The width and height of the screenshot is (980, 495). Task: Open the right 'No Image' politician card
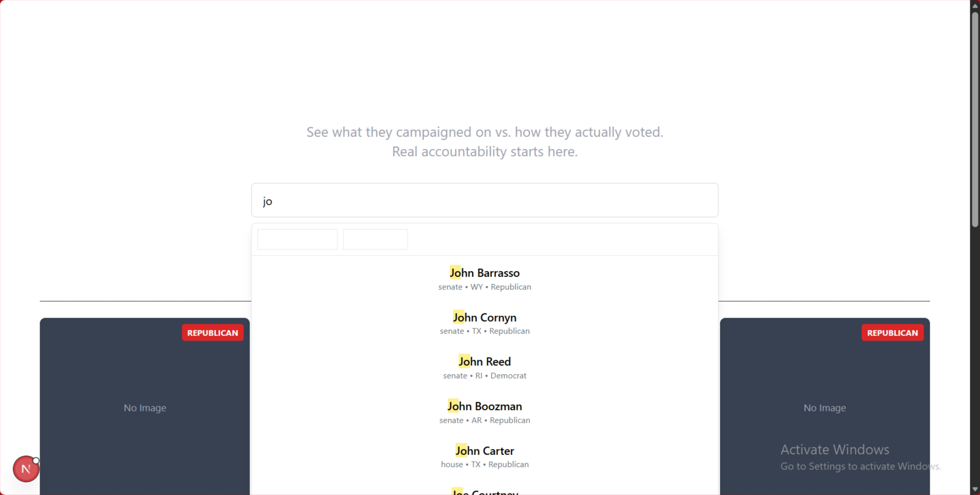[x=824, y=407]
